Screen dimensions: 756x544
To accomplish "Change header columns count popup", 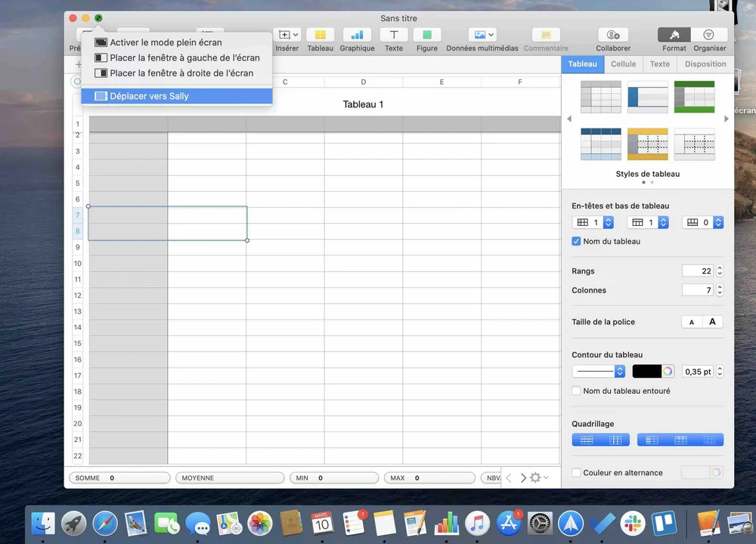I will (593, 222).
